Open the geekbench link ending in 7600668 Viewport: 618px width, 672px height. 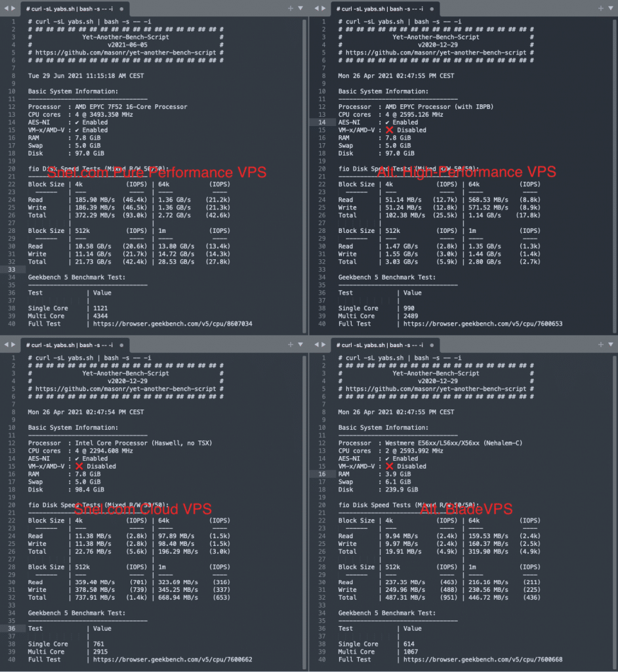(483, 660)
